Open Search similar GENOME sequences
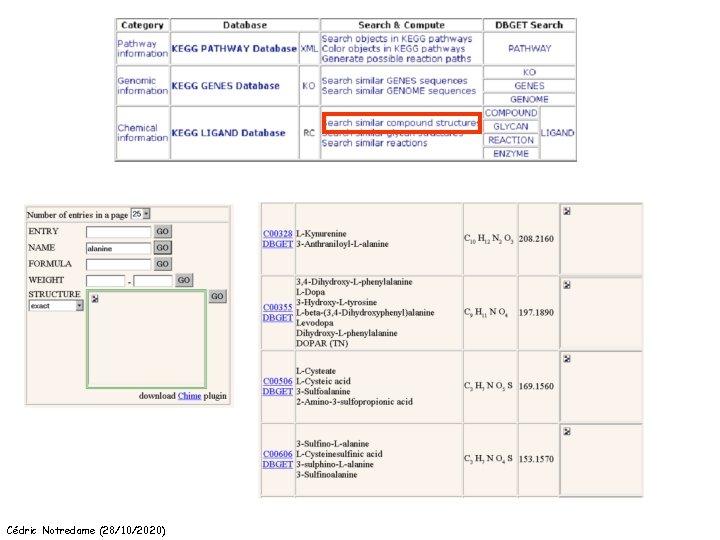Screen dimensions: 720x540 (399, 91)
